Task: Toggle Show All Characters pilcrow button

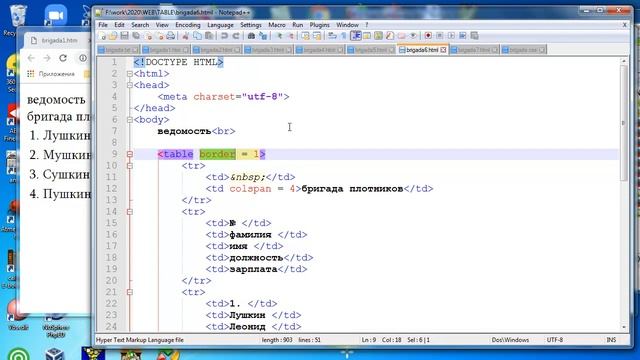Action: coord(344,36)
